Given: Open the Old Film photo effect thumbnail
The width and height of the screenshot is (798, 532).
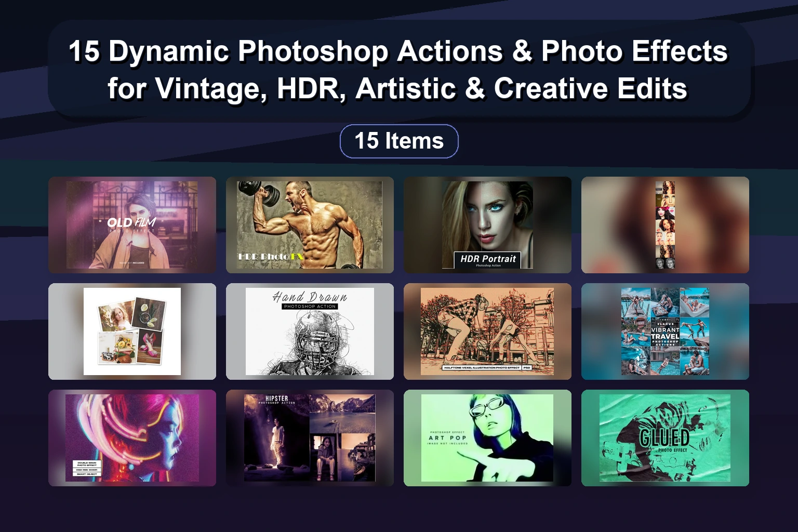Looking at the screenshot, I should (x=132, y=225).
